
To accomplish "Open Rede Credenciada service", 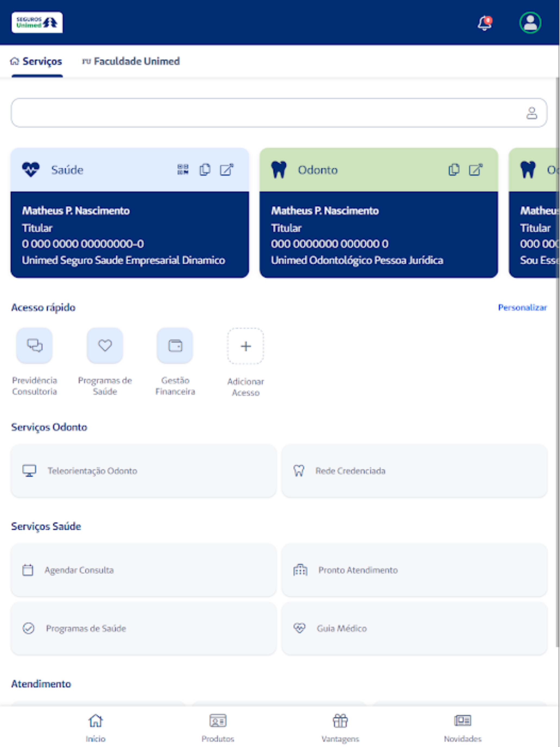I will (x=415, y=471).
